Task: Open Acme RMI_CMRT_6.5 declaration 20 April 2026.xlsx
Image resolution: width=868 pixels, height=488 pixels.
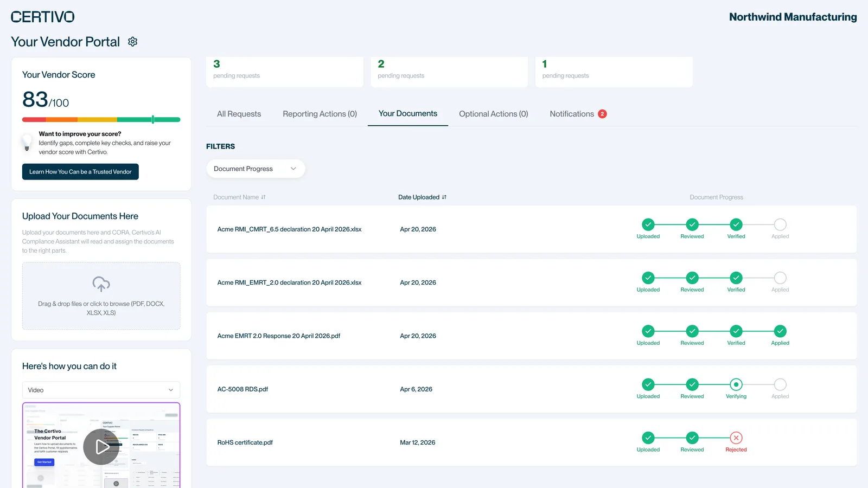Action: pos(289,229)
